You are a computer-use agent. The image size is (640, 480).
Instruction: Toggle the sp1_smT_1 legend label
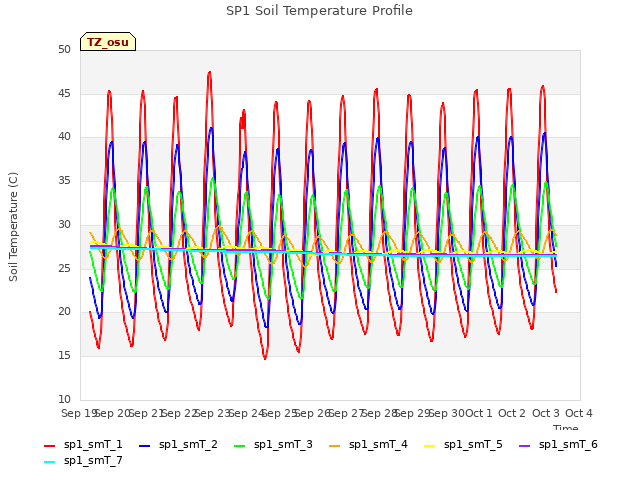point(93,444)
